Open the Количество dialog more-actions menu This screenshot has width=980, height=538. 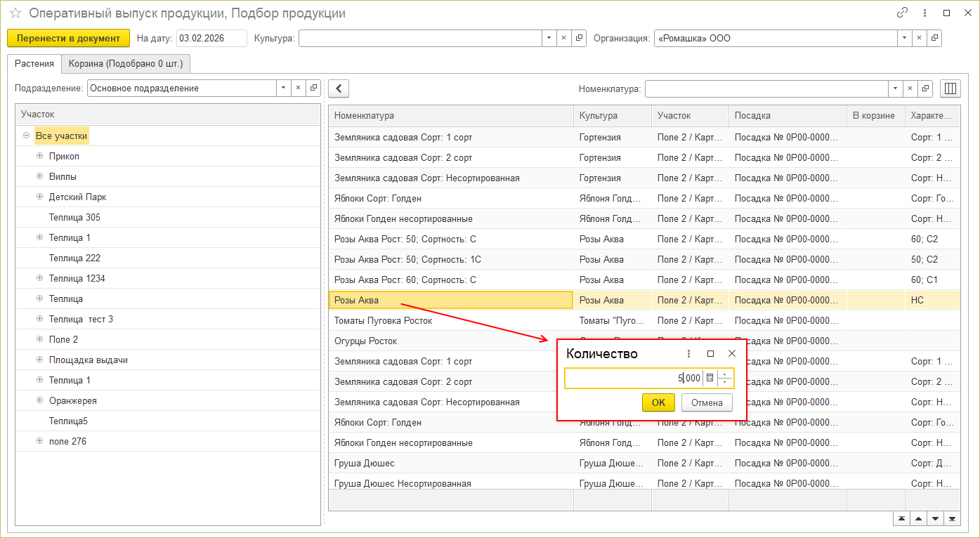pos(688,354)
